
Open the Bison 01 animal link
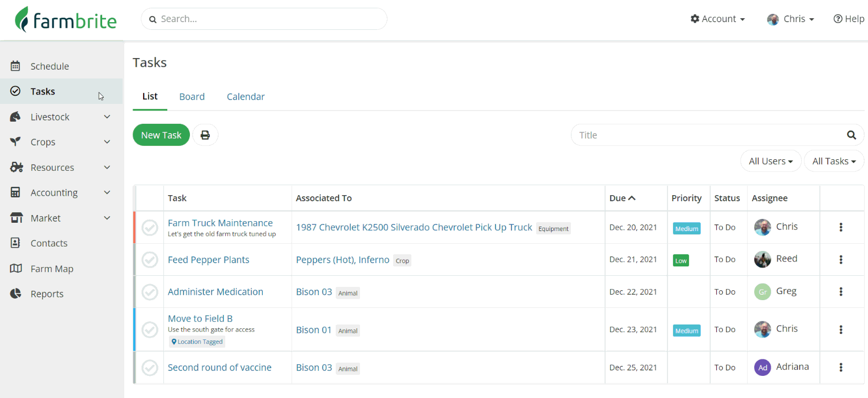coord(314,329)
